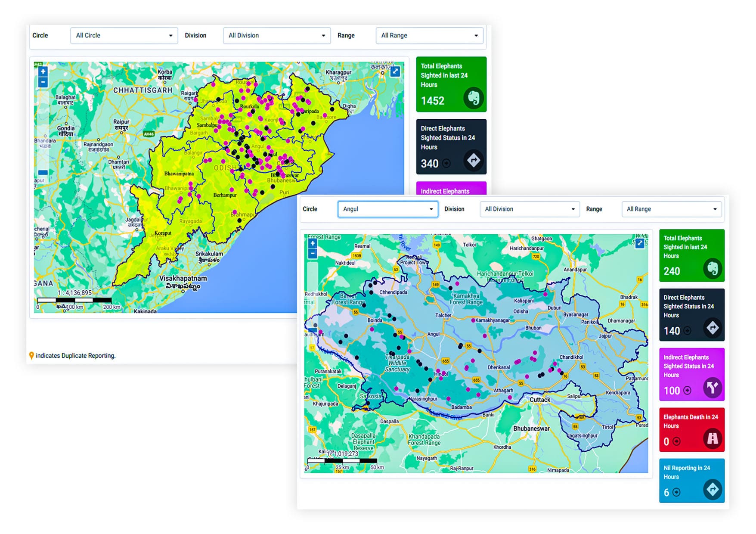Expand the Angul map to fullscreen
Screen dimensions: 756x534
(x=640, y=243)
